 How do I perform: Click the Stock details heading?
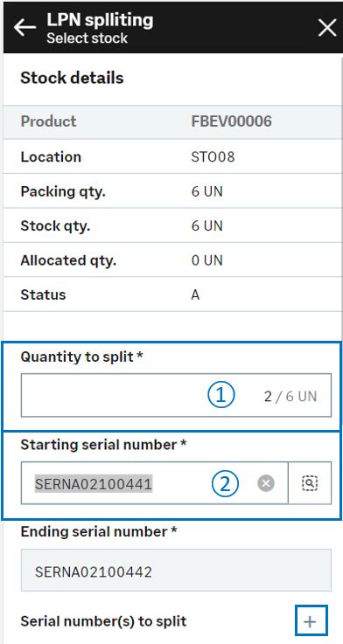[x=72, y=78]
